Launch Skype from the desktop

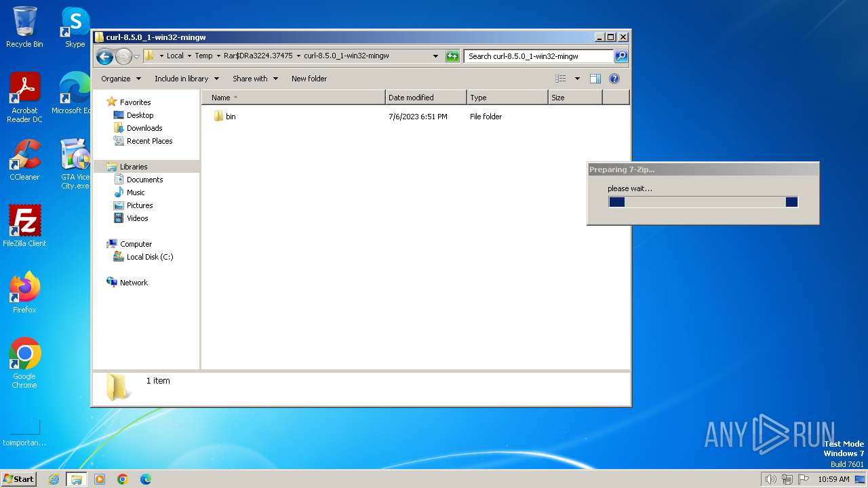click(x=75, y=27)
